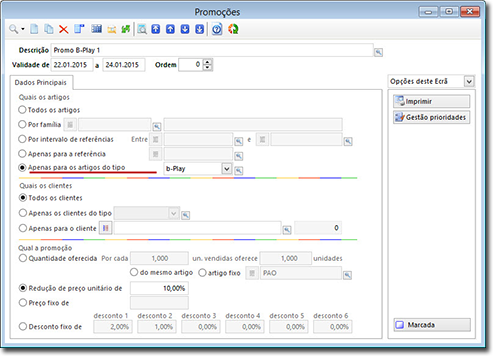
Task: Select Quantidade oferecida radio button
Action: pyautogui.click(x=23, y=258)
